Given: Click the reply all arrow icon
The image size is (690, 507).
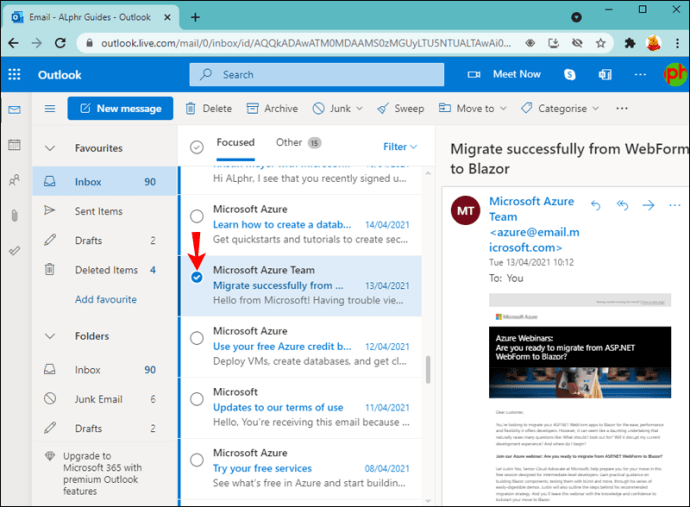Looking at the screenshot, I should point(621,205).
